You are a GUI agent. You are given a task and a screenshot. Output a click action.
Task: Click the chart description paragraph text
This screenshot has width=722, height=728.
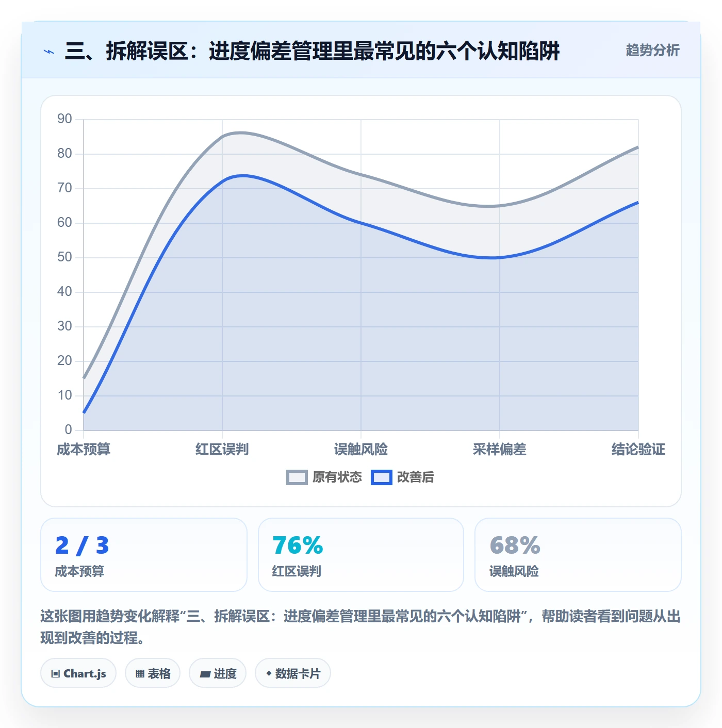[x=361, y=627]
